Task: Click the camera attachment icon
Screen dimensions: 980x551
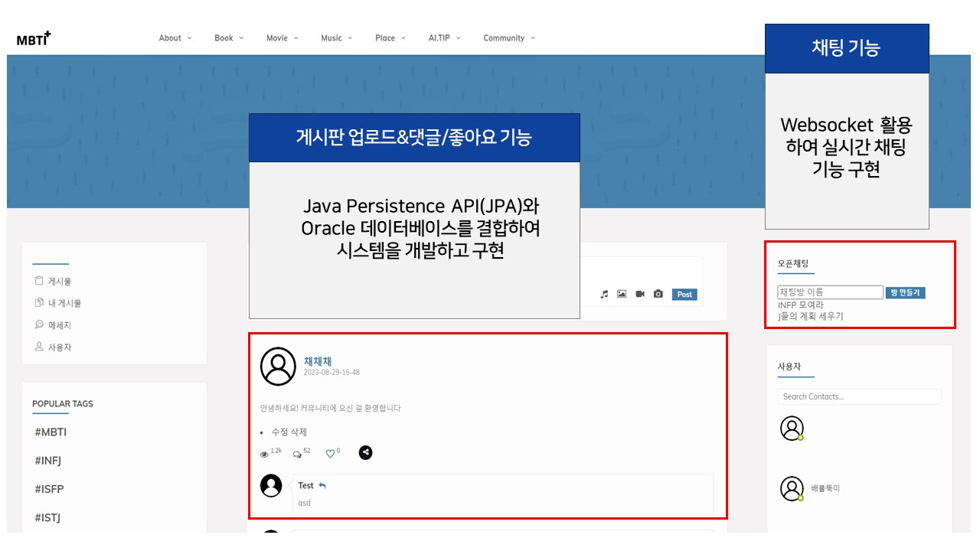Action: tap(658, 295)
